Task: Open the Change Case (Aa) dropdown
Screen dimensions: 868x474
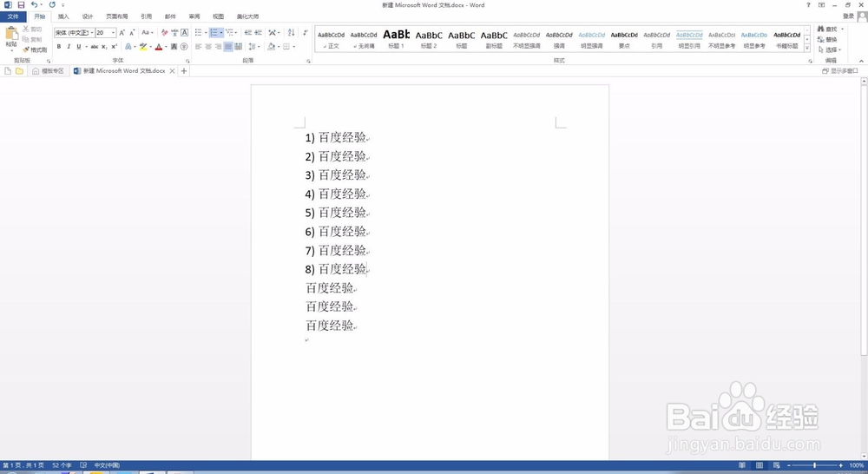Action: point(148,33)
